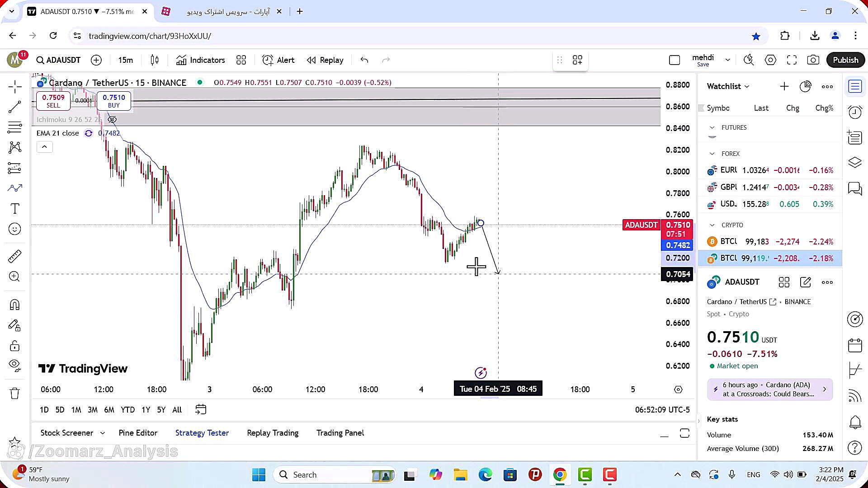
Task: Change the 15m chart interval
Action: tap(126, 60)
